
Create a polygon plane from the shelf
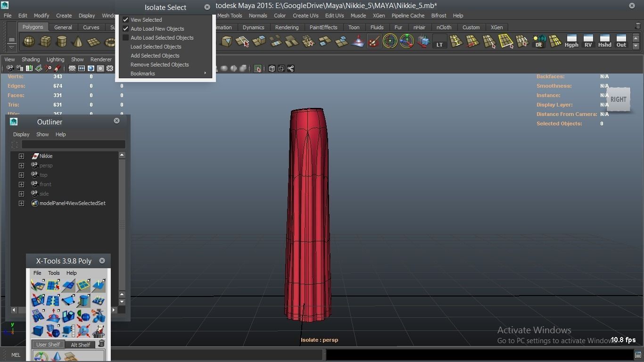click(x=93, y=42)
